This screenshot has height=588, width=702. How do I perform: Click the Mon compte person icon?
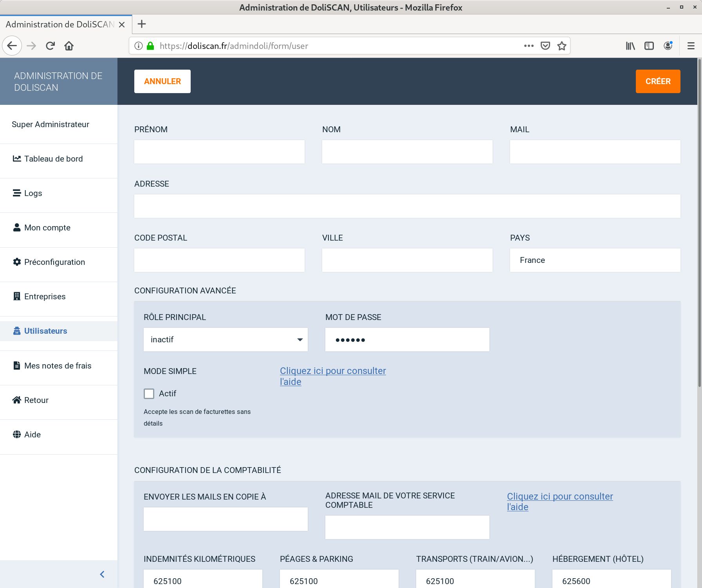click(x=16, y=228)
